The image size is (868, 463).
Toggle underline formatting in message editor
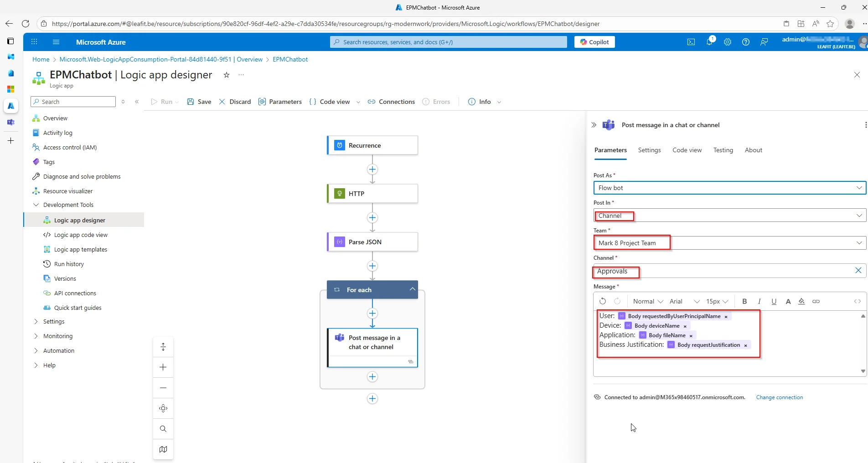(774, 301)
